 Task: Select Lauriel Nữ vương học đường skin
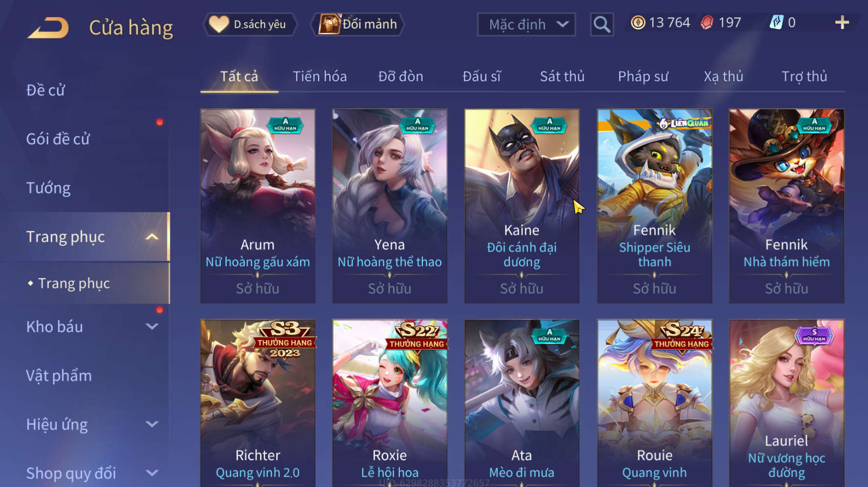click(x=787, y=403)
